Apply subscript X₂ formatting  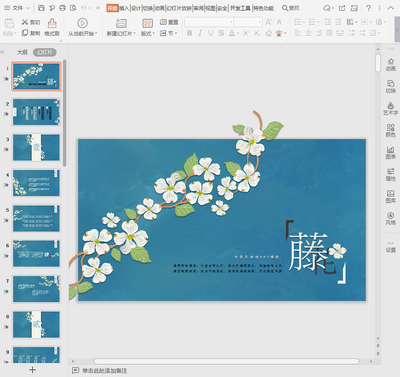tap(257, 33)
